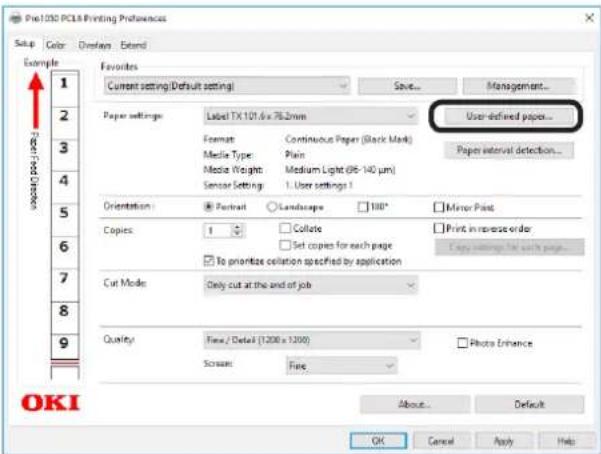
Task: Select Landscape orientation
Action: [x=270, y=207]
